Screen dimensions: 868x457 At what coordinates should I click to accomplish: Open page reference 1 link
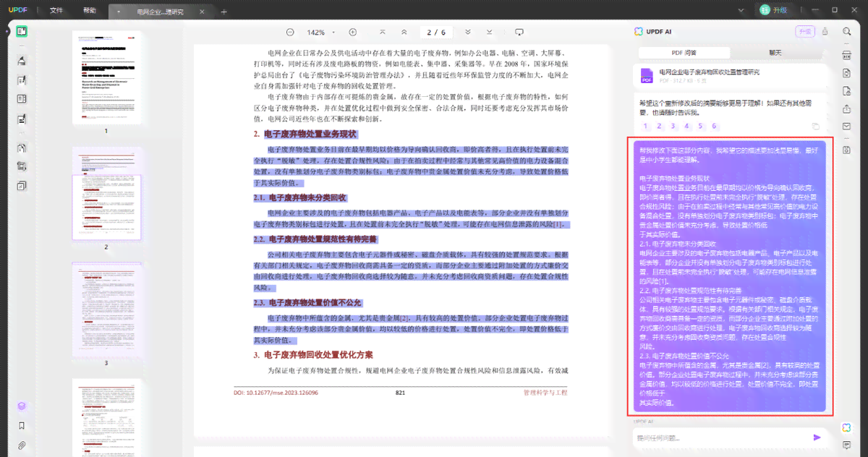point(645,126)
